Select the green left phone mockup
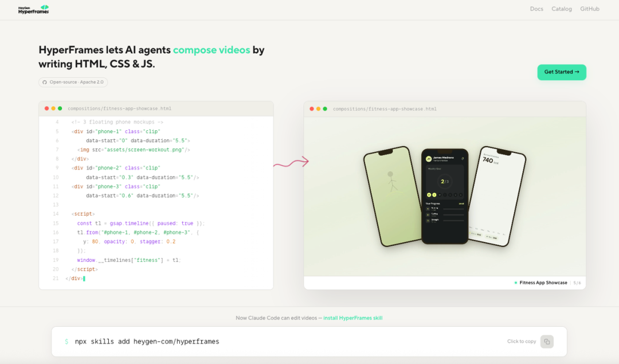This screenshot has width=619, height=364. point(393,197)
